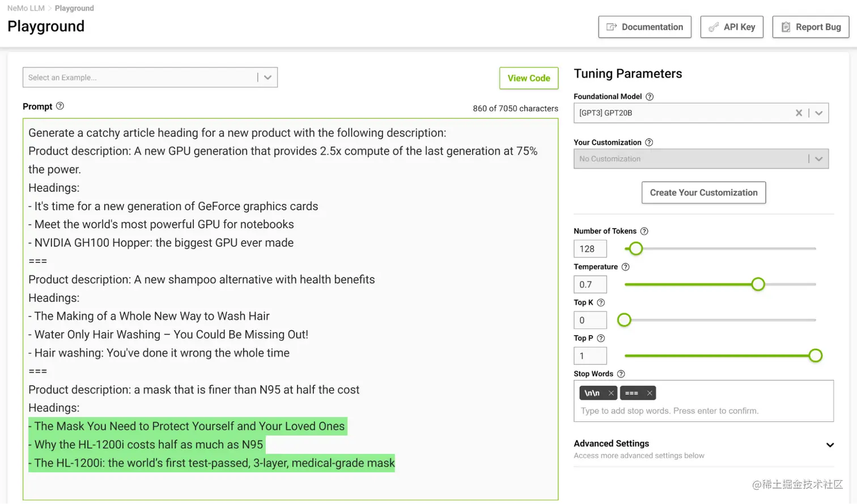
Task: Expand the Advanced Settings section
Action: [831, 445]
